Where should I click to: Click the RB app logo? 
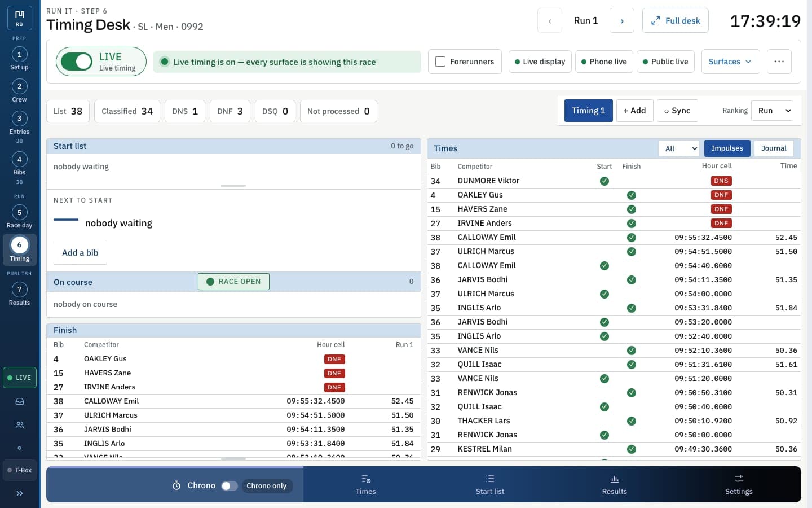tap(20, 18)
